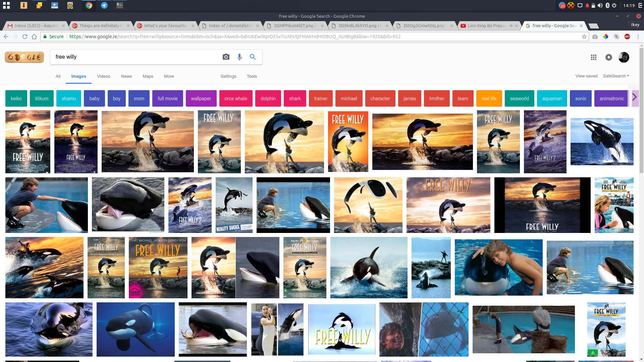Select the pink dolphin chip

(x=268, y=99)
